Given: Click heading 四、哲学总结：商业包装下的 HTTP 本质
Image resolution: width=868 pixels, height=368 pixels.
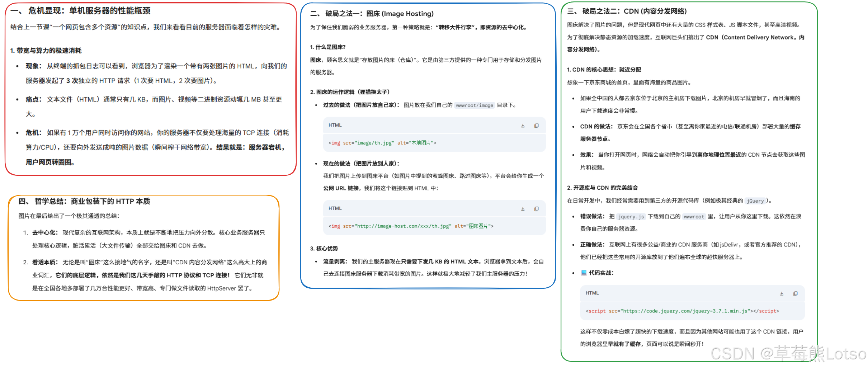Looking at the screenshot, I should (84, 201).
